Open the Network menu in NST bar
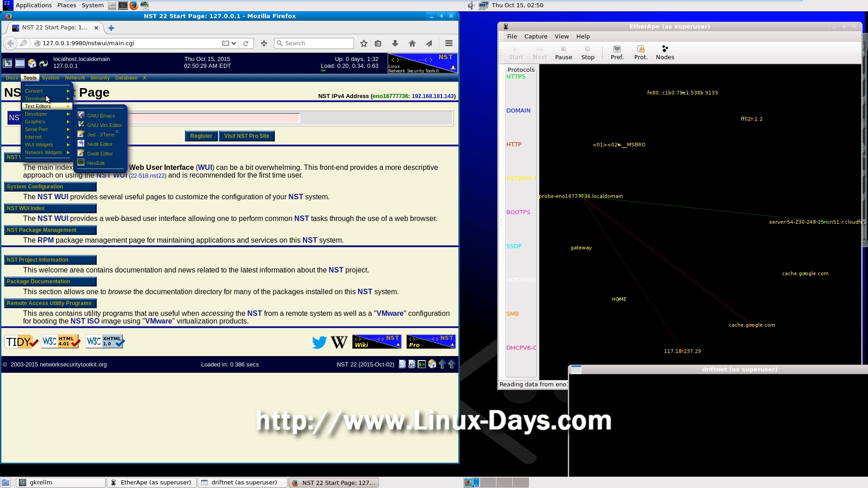868x488 pixels. tap(75, 78)
